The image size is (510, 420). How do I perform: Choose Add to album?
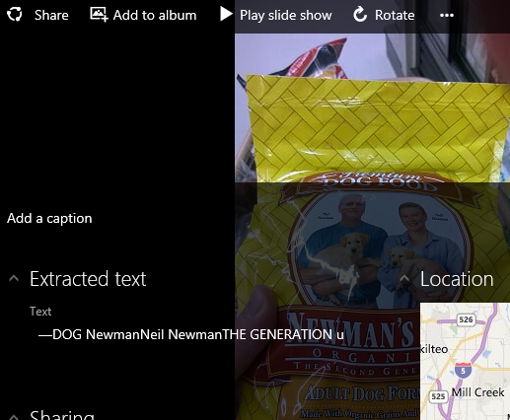click(x=155, y=15)
